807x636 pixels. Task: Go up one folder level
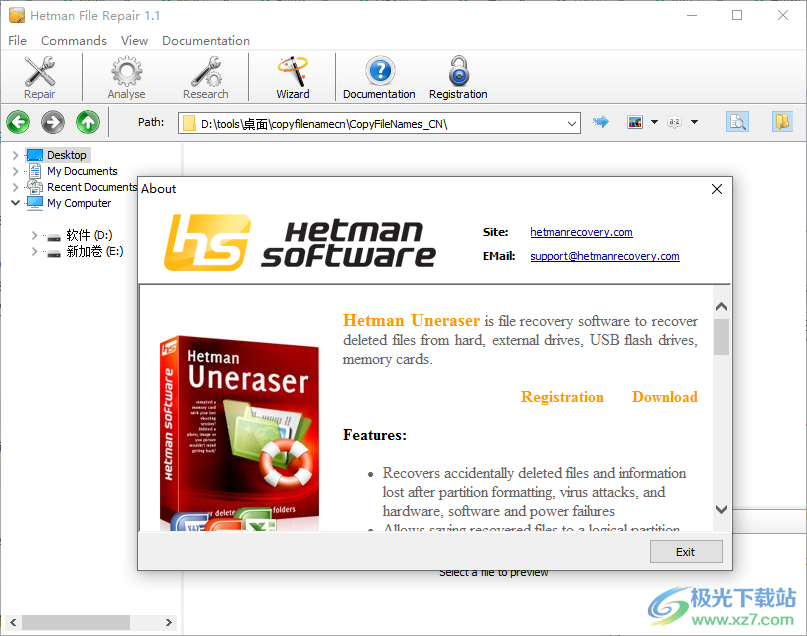pyautogui.click(x=88, y=122)
